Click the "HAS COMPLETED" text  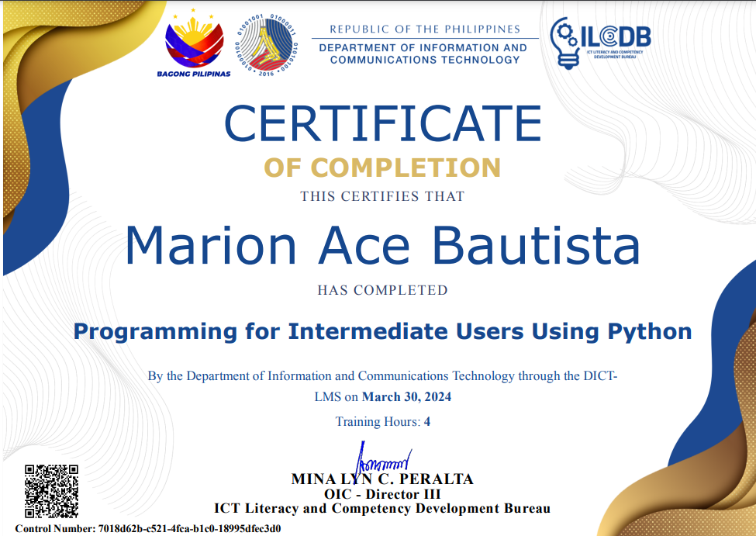tap(383, 290)
